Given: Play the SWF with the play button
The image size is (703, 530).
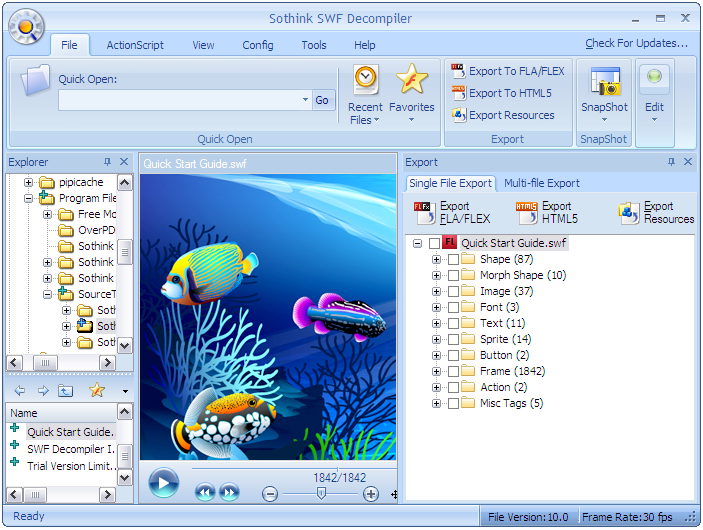Looking at the screenshot, I should 164,482.
